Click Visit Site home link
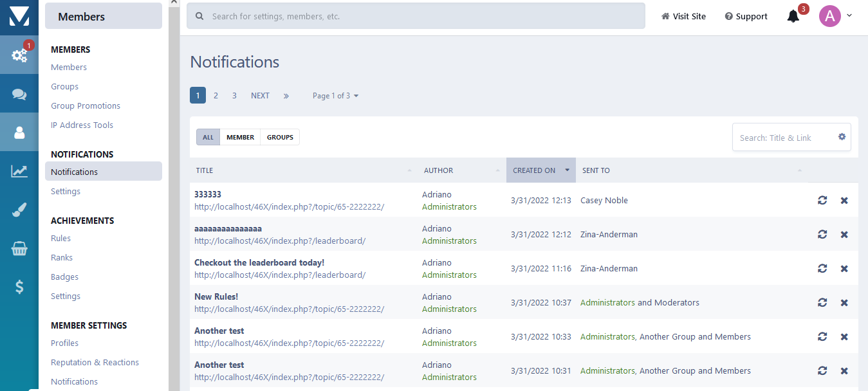The image size is (868, 391). 683,17
